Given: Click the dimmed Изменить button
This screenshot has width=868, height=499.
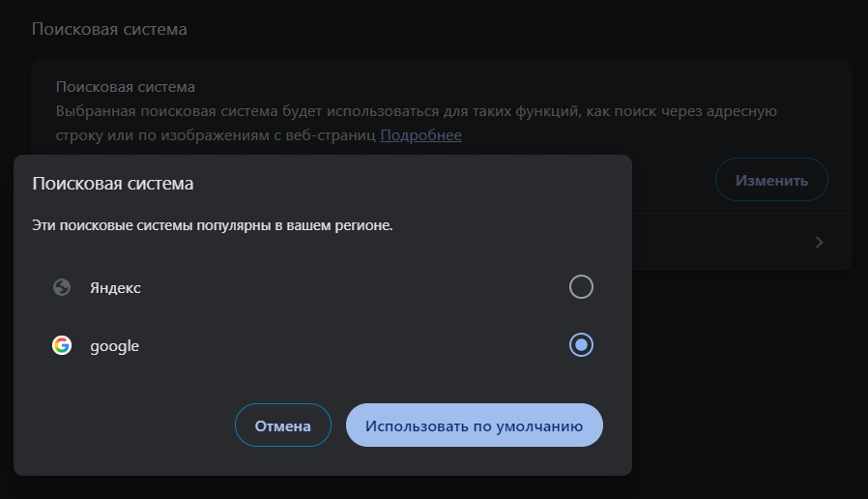Looking at the screenshot, I should (771, 180).
